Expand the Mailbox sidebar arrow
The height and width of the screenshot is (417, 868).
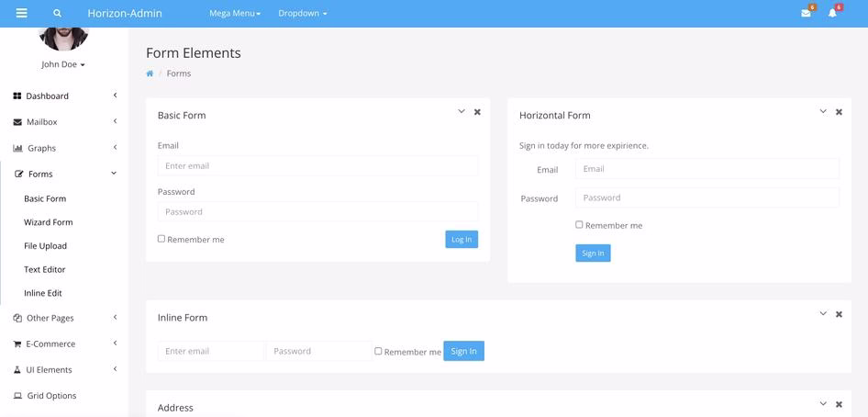115,120
